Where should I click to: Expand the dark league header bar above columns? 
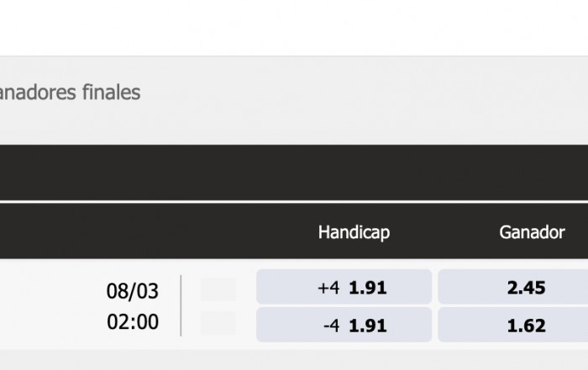294,173
